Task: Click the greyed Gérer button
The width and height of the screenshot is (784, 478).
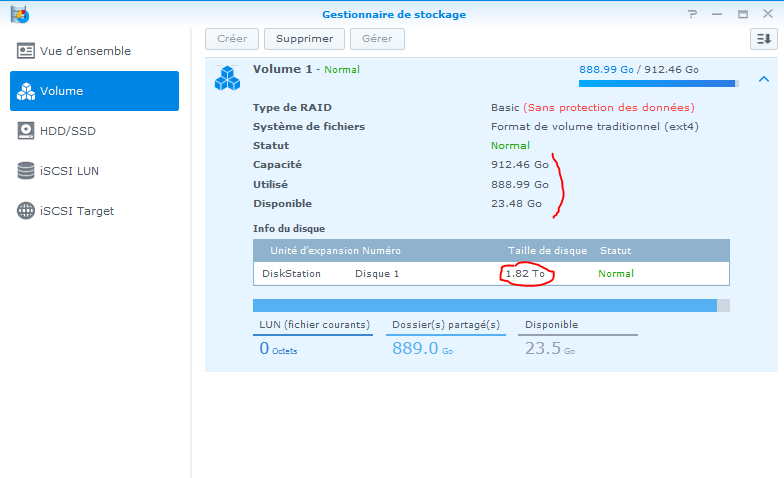Action: point(377,39)
